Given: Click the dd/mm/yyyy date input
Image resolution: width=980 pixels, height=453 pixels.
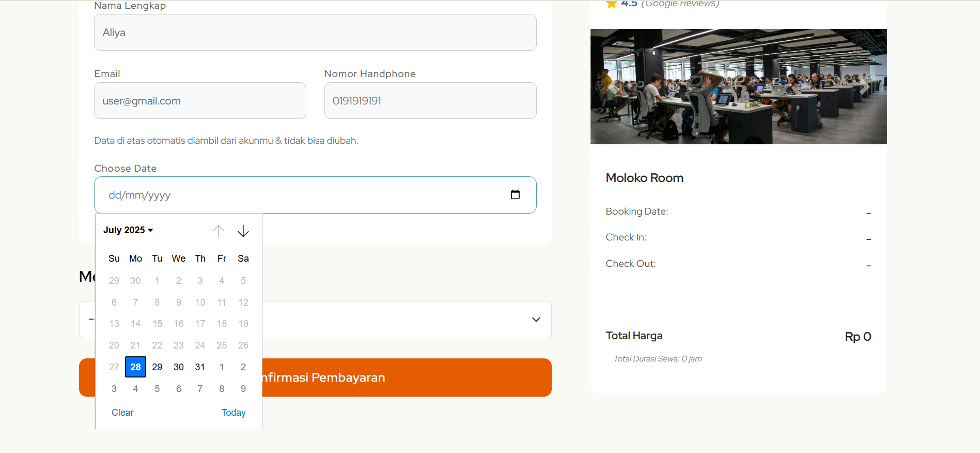Looking at the screenshot, I should (x=315, y=195).
